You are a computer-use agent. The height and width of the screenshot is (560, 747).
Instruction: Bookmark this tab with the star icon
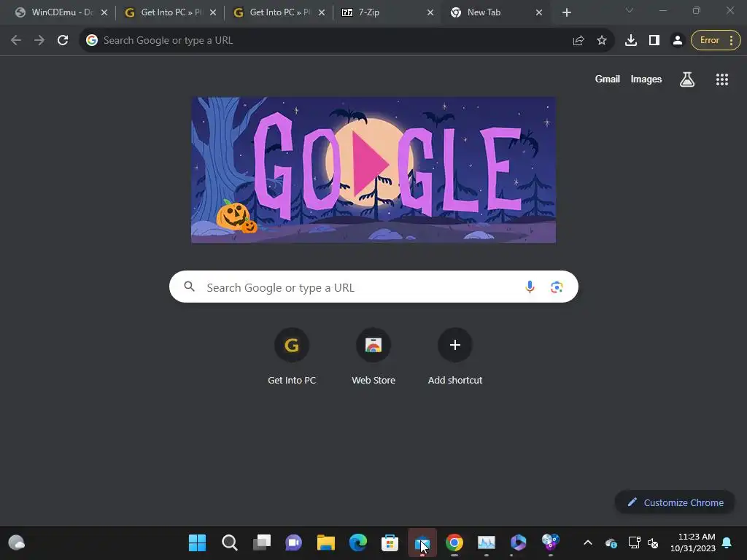[602, 41]
